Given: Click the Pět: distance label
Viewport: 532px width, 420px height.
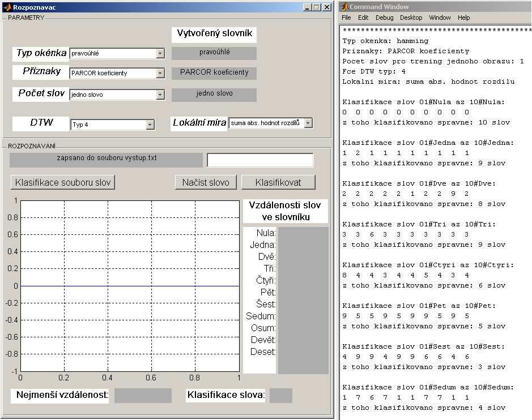Looking at the screenshot, I should (268, 293).
